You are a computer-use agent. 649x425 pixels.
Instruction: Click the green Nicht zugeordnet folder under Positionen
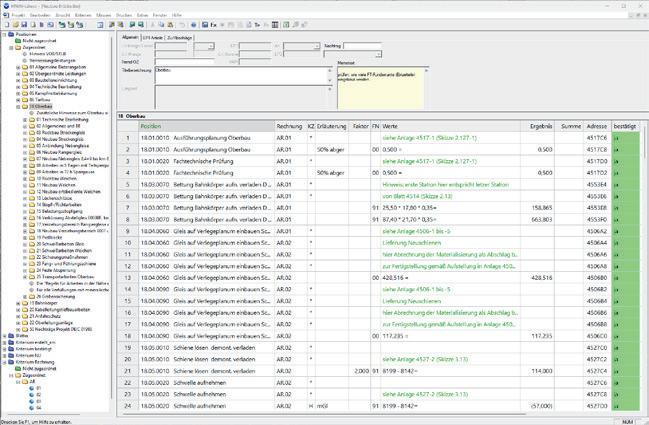(18, 41)
